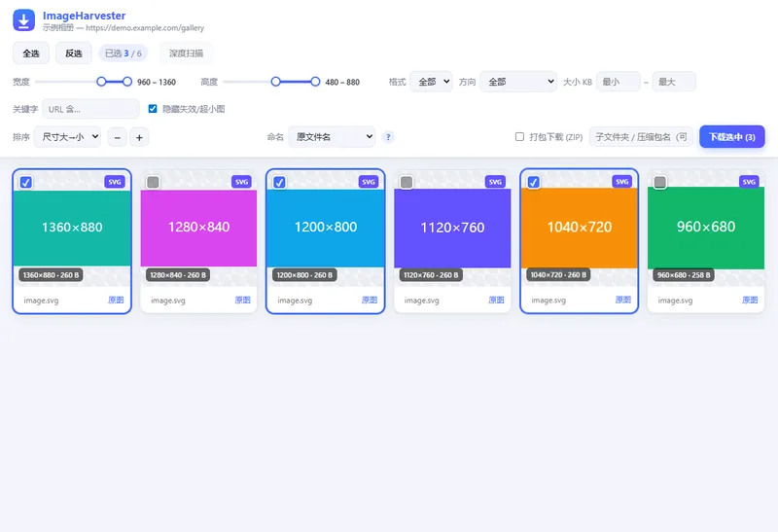Uncheck the 1360×880 image checkbox
778x532 pixels.
point(26,182)
